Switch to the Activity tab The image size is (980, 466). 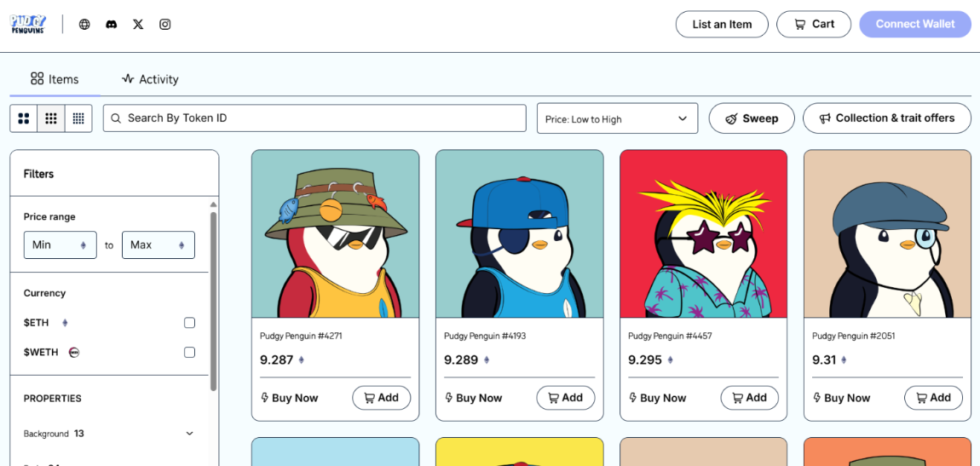point(150,79)
